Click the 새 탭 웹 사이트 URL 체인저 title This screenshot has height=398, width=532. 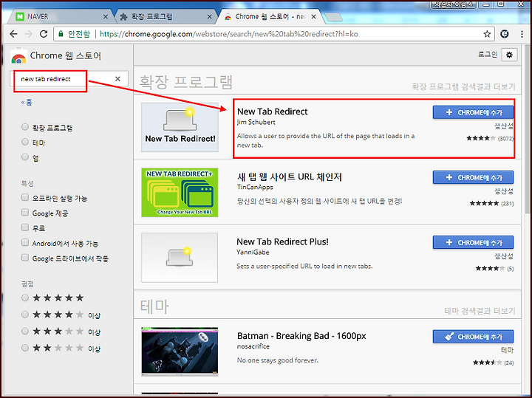(290, 176)
